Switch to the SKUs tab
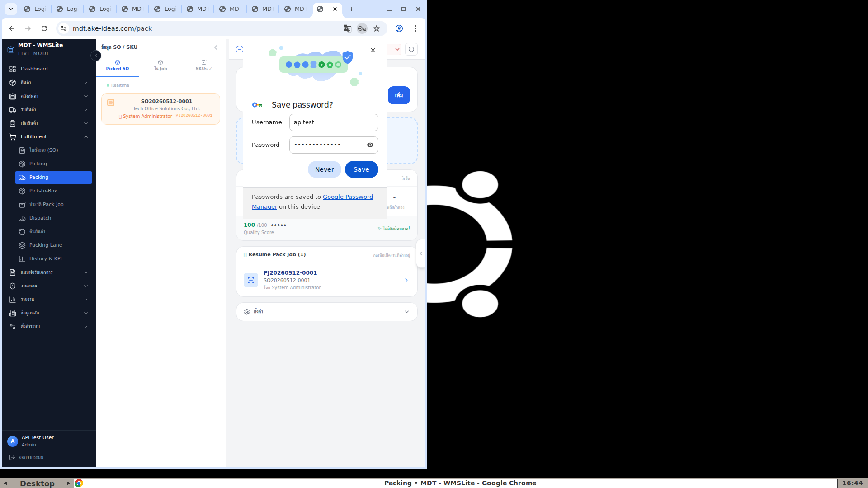Screen dimensions: 868x488 (x=203, y=66)
